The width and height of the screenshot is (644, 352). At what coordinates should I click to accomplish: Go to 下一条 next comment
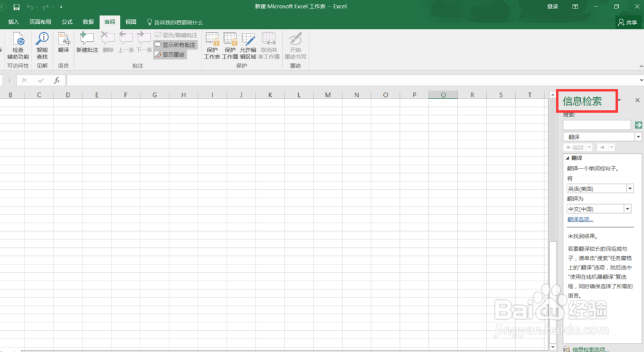coord(144,42)
